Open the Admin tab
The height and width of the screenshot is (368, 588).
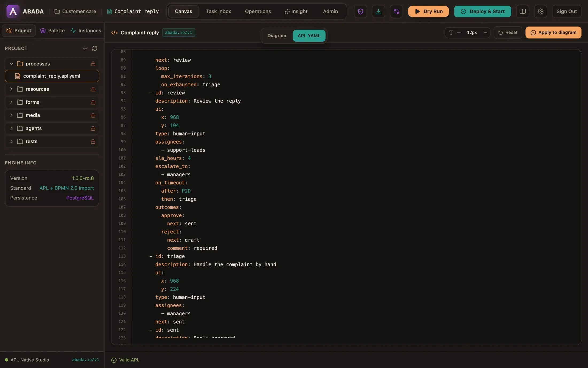(x=330, y=11)
